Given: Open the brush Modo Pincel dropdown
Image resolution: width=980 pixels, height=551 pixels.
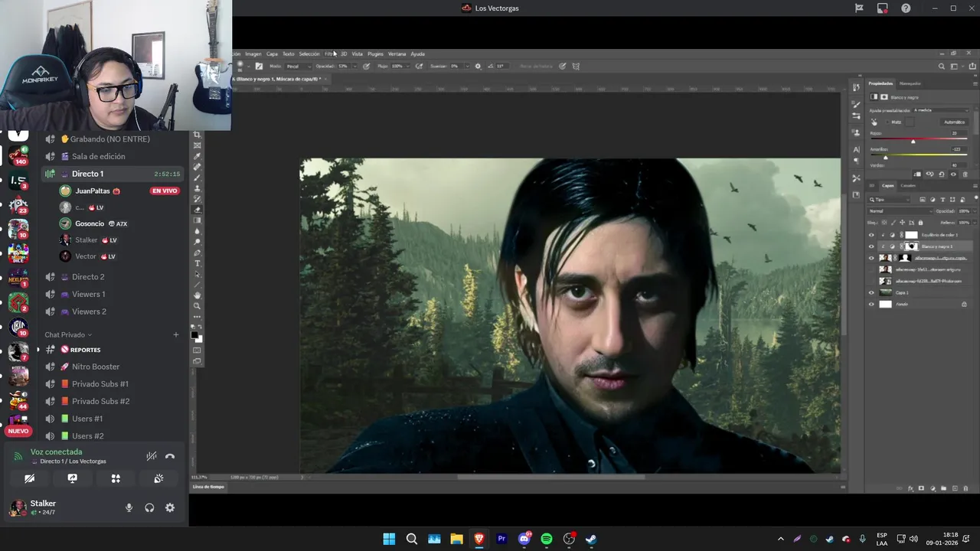Looking at the screenshot, I should pyautogui.click(x=296, y=67).
